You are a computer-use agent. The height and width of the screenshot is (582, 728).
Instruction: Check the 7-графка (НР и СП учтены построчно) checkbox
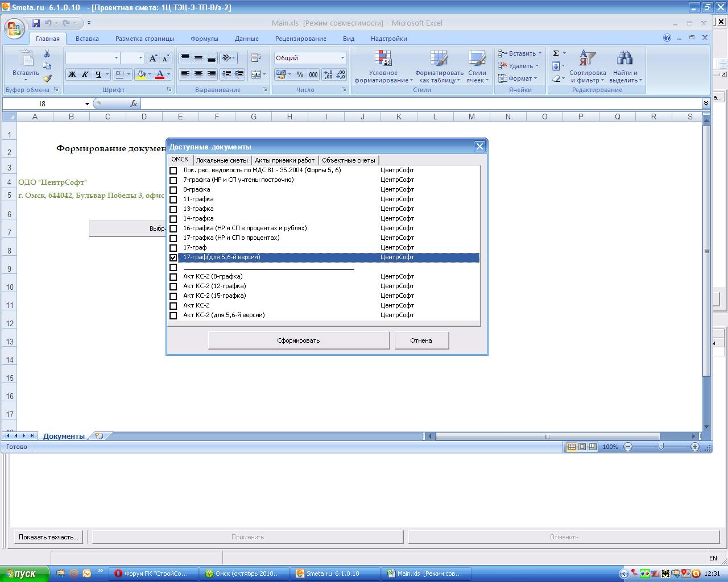pyautogui.click(x=173, y=180)
